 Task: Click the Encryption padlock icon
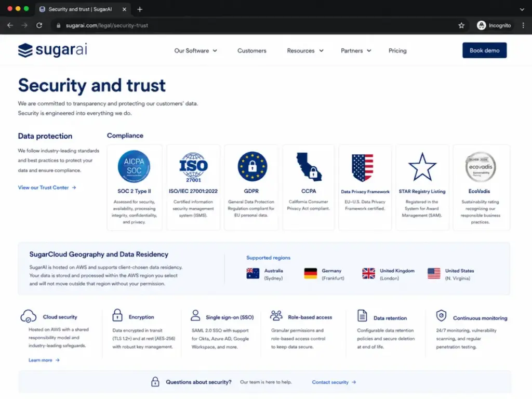click(x=117, y=315)
